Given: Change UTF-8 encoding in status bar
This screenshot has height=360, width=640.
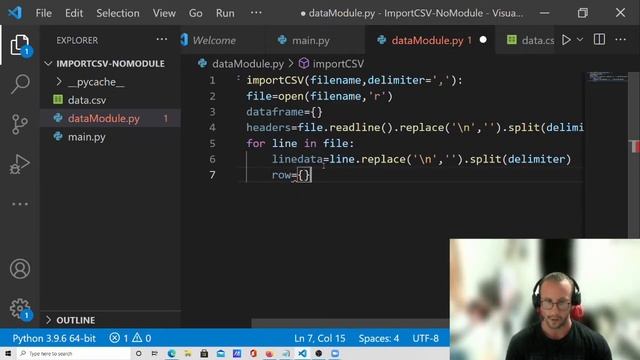Looking at the screenshot, I should [x=425, y=338].
